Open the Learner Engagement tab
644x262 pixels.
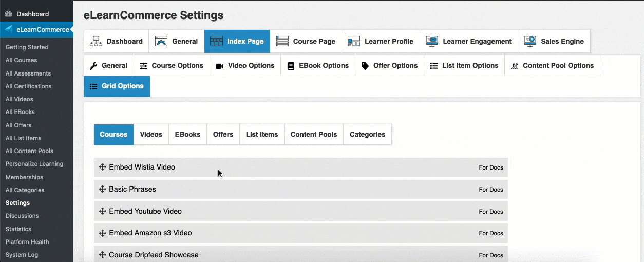point(468,41)
